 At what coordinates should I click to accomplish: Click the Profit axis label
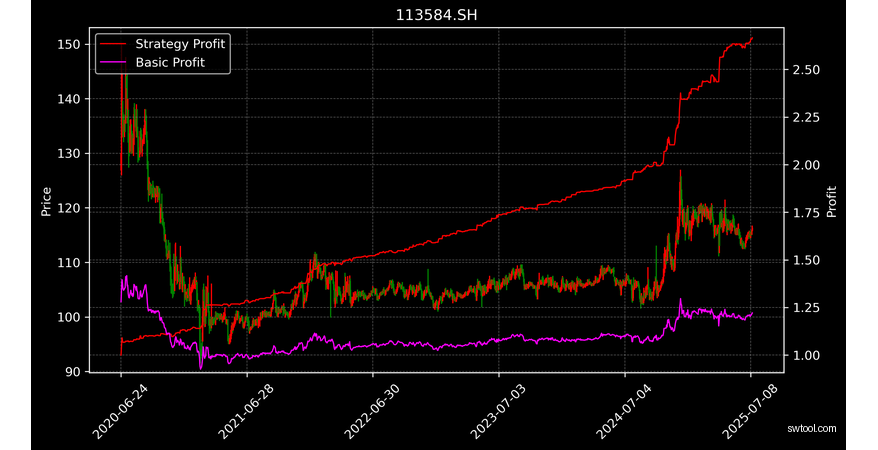[x=832, y=201]
